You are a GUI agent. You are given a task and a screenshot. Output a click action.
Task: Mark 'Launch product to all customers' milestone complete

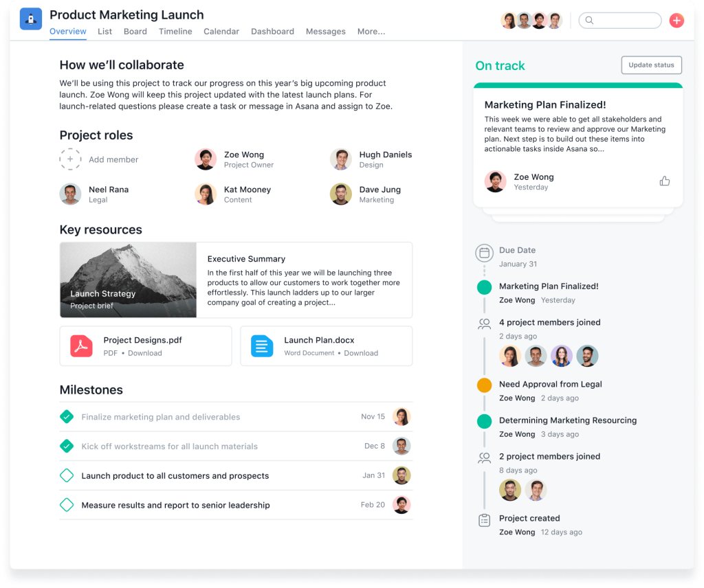(x=67, y=475)
